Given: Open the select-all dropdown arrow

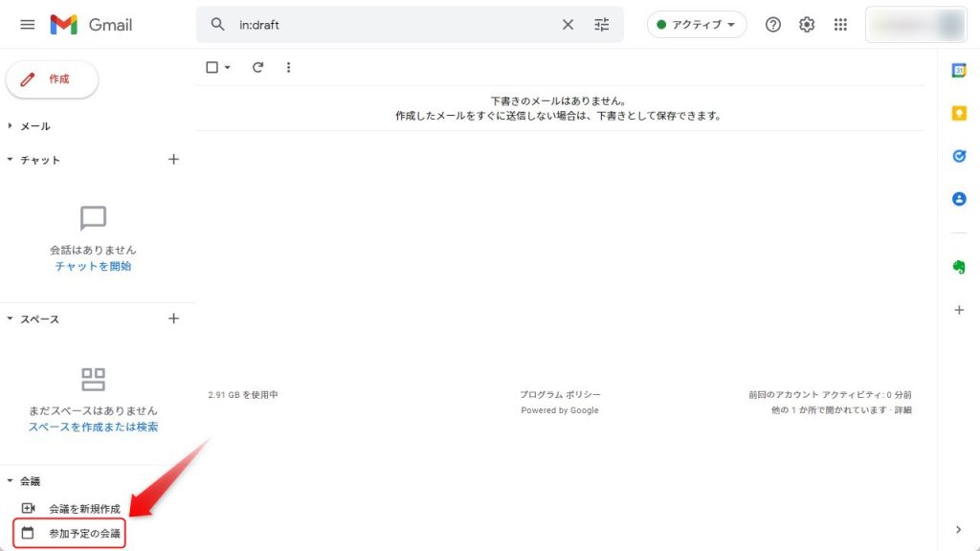Looking at the screenshot, I should (228, 67).
